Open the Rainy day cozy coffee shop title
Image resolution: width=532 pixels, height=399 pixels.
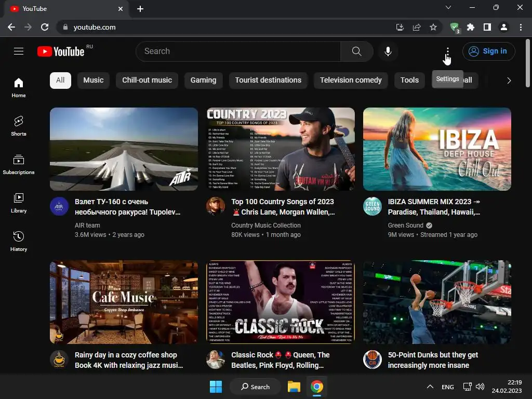(129, 360)
